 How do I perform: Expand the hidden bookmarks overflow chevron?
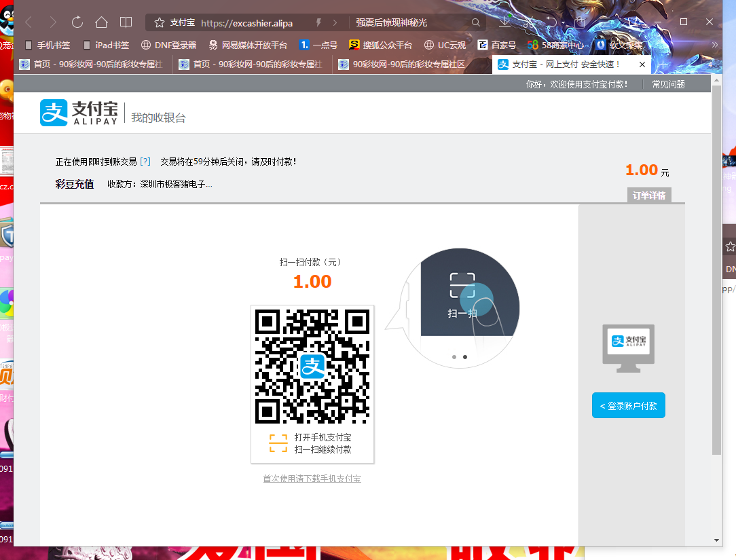[x=714, y=45]
